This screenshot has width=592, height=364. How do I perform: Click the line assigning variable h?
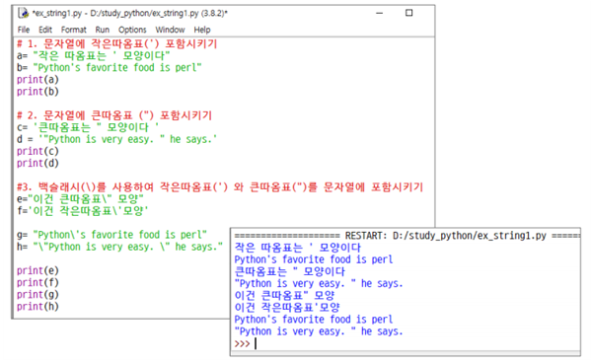pyautogui.click(x=119, y=247)
